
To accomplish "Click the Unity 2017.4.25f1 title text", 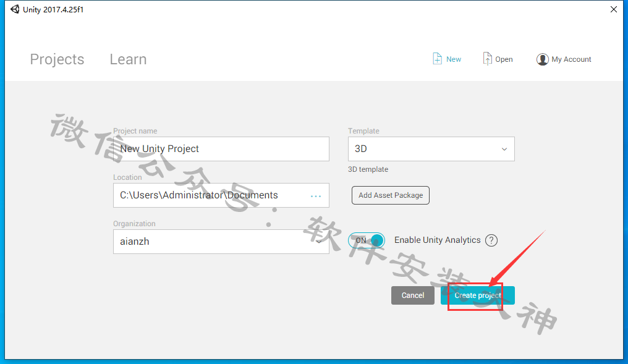I will click(x=53, y=10).
